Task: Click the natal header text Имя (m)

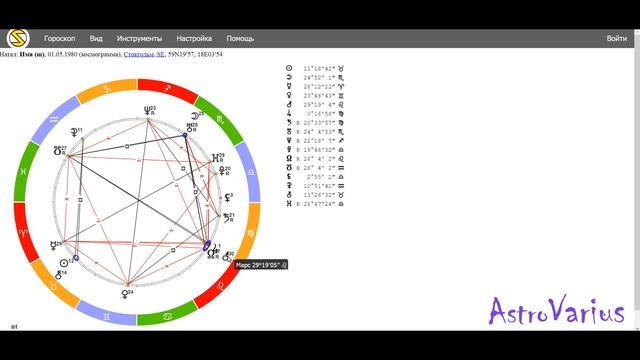Action: pos(32,54)
